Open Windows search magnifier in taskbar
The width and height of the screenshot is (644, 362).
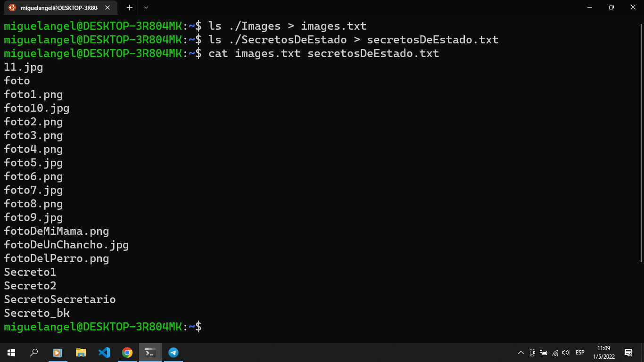click(34, 353)
